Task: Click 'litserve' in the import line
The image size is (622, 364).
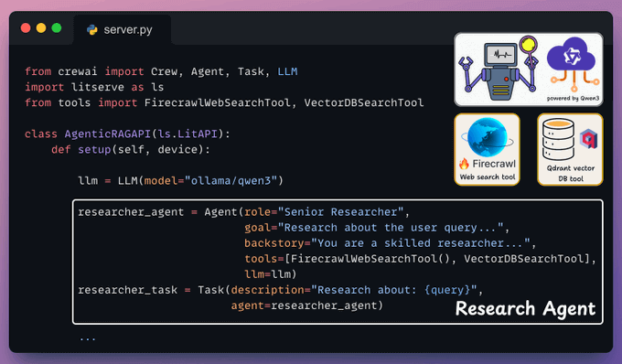Action: 98,87
